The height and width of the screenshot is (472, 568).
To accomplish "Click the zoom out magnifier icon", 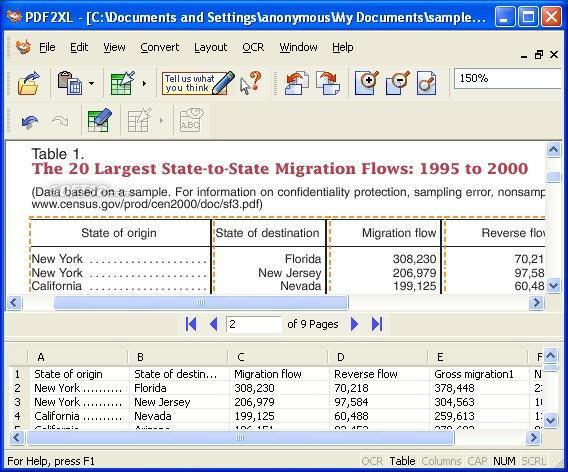I will tap(397, 83).
